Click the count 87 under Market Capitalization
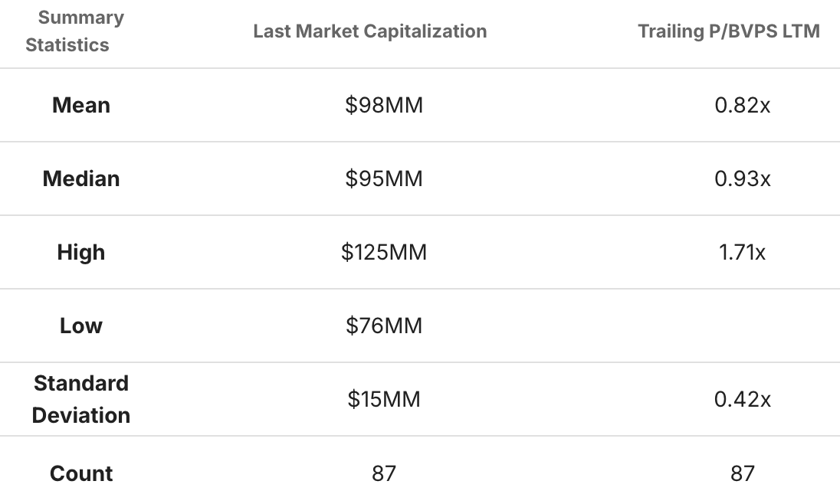This screenshot has height=504, width=840. coord(384,473)
